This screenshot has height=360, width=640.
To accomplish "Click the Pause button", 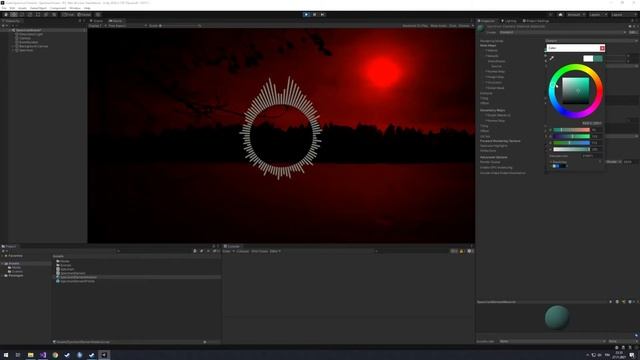I will coord(314,15).
